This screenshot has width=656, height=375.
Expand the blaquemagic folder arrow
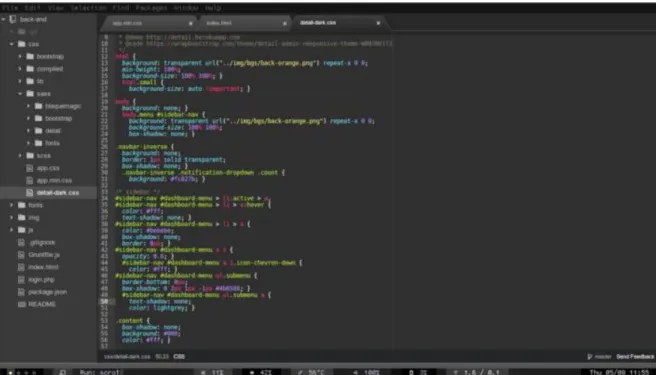tap(28, 106)
